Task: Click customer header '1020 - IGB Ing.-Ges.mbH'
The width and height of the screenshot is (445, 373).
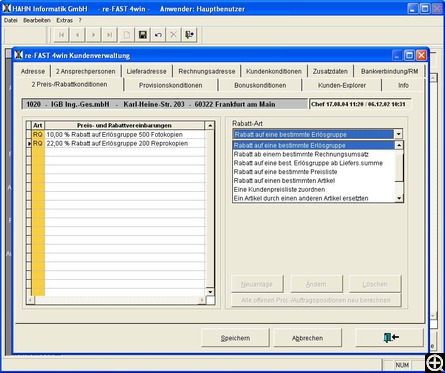Action: tap(165, 104)
